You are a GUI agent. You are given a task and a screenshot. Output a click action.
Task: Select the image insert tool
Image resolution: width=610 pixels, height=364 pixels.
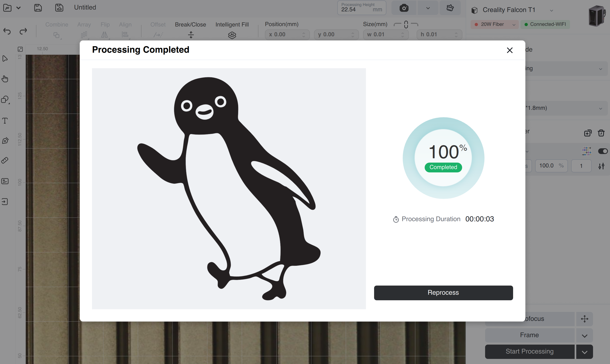[5, 181]
